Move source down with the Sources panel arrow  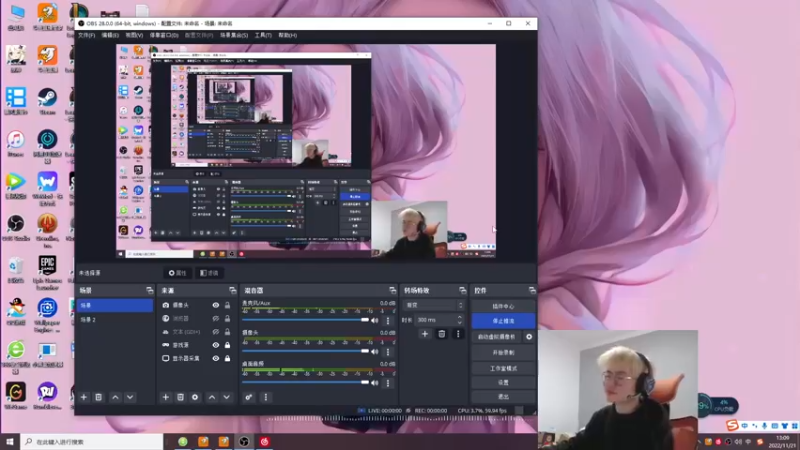coord(227,397)
